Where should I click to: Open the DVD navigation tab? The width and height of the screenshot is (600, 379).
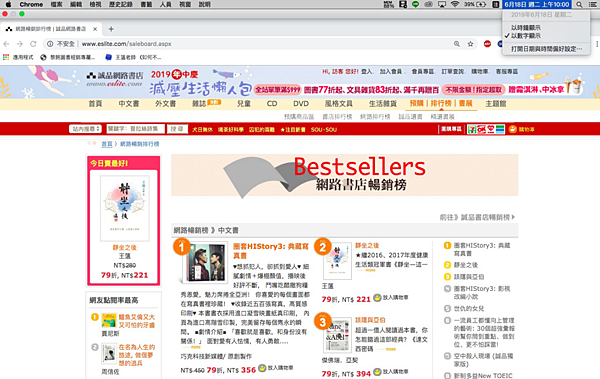(301, 103)
